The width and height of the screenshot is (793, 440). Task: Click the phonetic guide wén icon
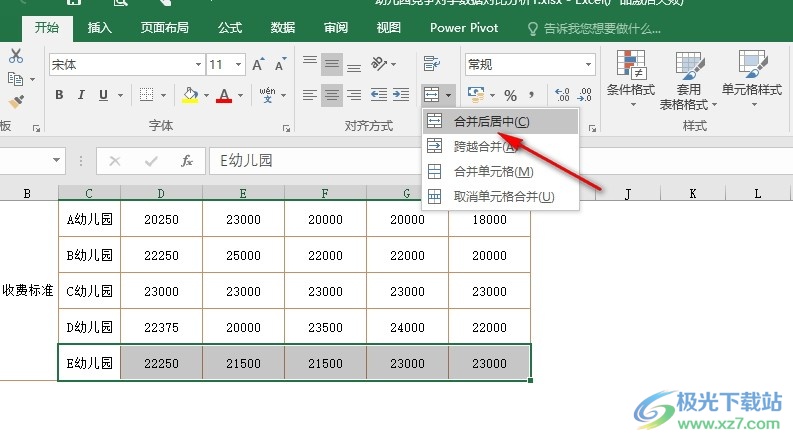268,95
